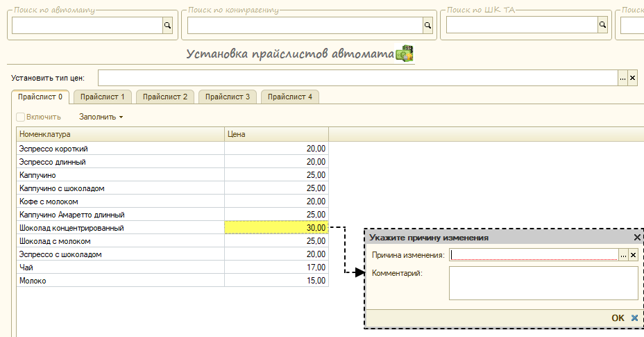Focus the Причина изменения input field
This screenshot has width=644, height=337.
(x=534, y=255)
